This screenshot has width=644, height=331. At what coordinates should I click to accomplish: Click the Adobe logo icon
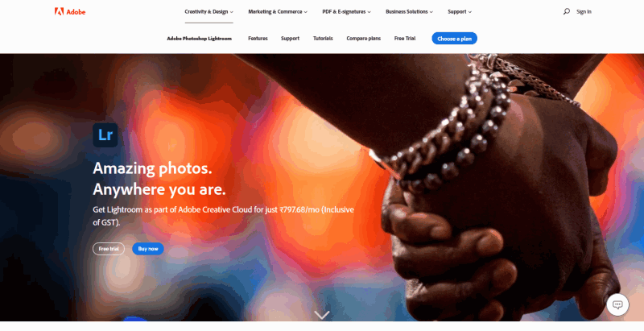point(59,11)
